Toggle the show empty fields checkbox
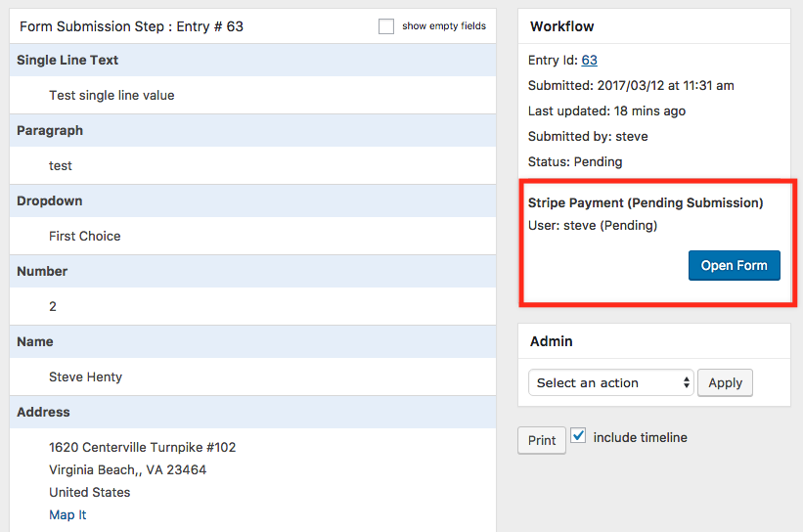Viewport: 803px width, 532px height. click(386, 26)
